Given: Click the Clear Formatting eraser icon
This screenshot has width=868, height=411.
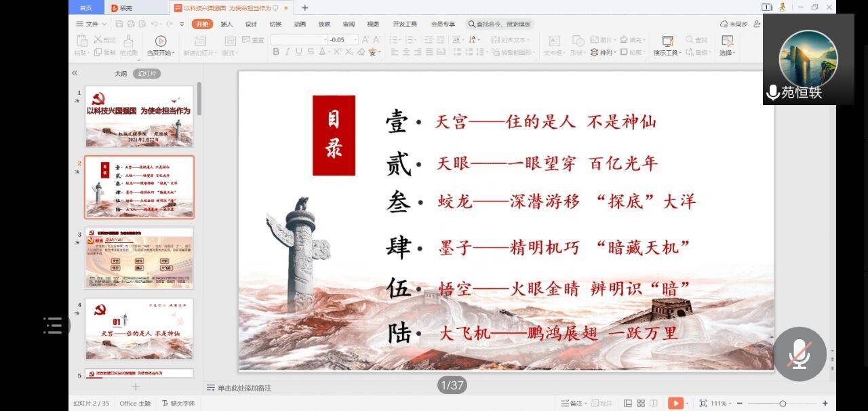Looking at the screenshot, I should tap(361, 52).
